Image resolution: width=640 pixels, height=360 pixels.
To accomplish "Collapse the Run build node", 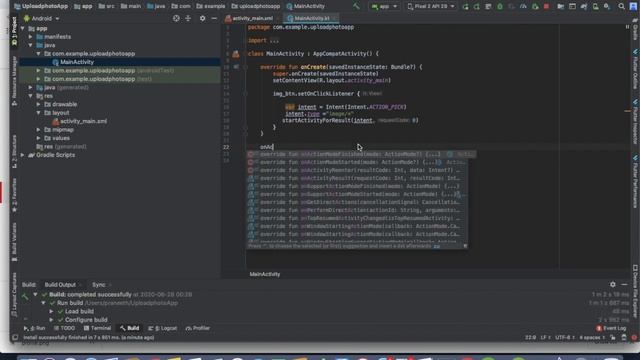I will tap(44, 303).
